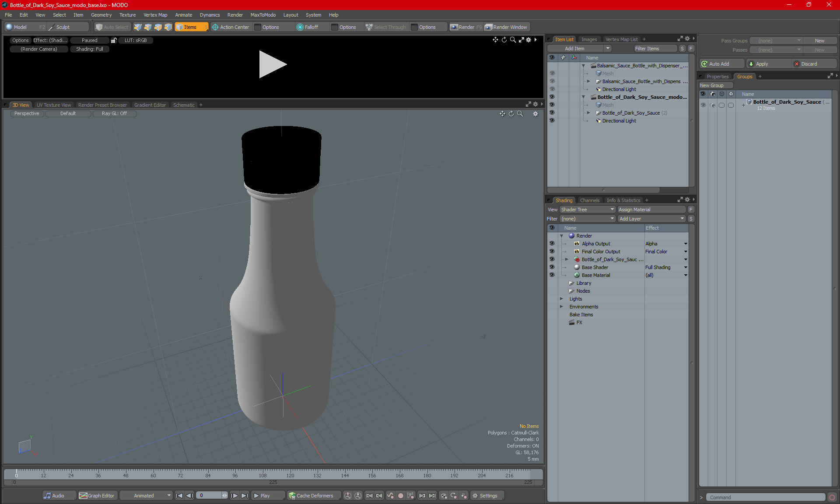Select Materials selection mode icon

point(168,27)
